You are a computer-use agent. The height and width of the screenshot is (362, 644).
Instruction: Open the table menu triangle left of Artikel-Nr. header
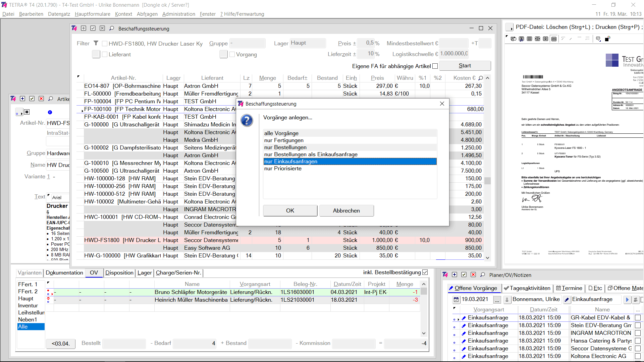pos(79,77)
